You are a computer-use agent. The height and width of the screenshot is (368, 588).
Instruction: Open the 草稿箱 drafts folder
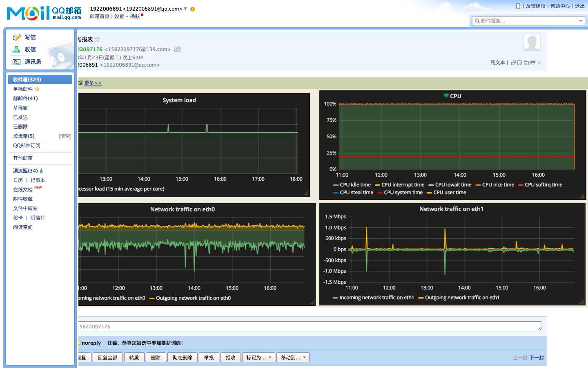click(x=20, y=108)
